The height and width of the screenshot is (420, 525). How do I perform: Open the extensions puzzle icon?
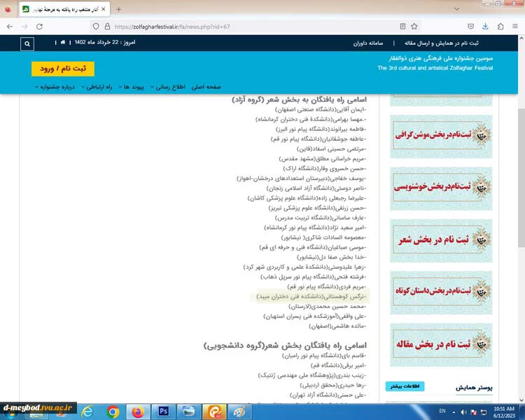tap(500, 27)
